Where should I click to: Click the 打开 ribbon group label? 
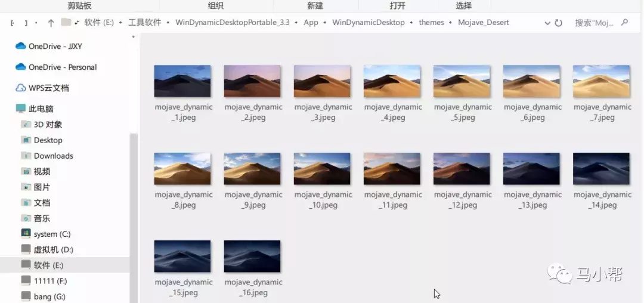tap(397, 6)
